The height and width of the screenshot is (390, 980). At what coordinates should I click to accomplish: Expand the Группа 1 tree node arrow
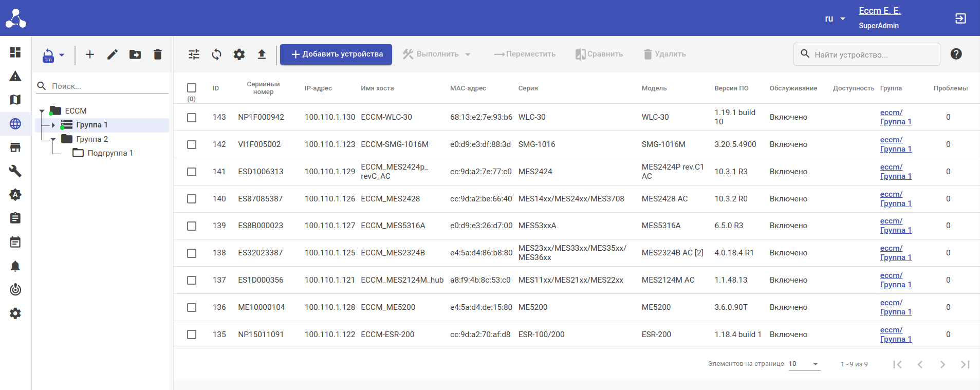tap(53, 125)
